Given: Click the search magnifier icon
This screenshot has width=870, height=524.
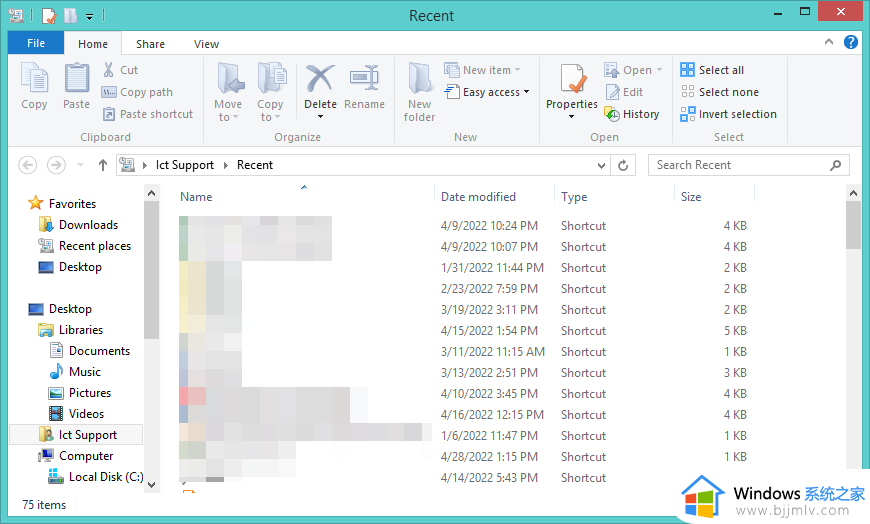Looking at the screenshot, I should 835,165.
